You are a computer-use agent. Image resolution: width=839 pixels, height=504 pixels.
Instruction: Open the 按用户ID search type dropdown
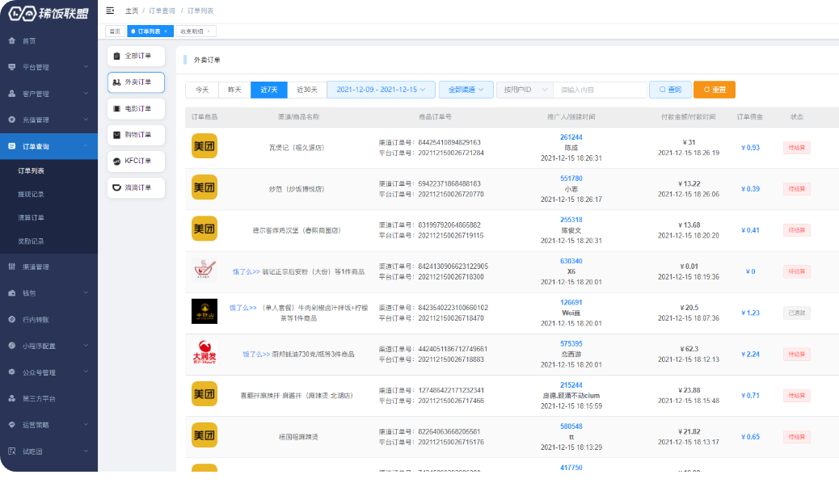524,90
